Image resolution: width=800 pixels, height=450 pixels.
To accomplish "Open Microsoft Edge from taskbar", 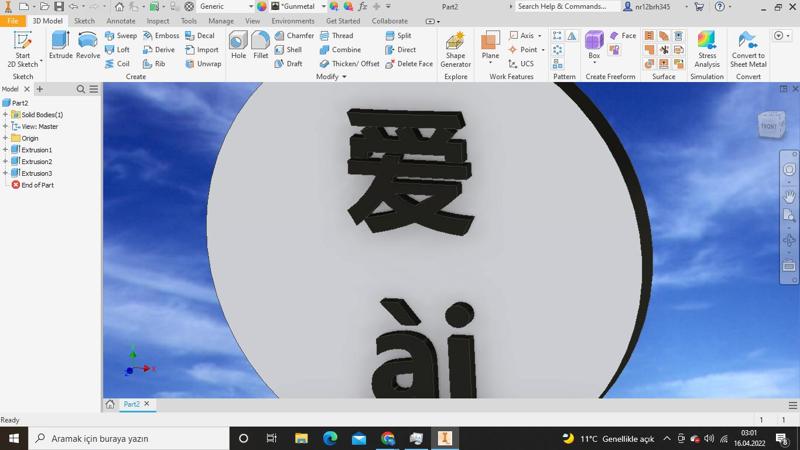I will click(330, 438).
